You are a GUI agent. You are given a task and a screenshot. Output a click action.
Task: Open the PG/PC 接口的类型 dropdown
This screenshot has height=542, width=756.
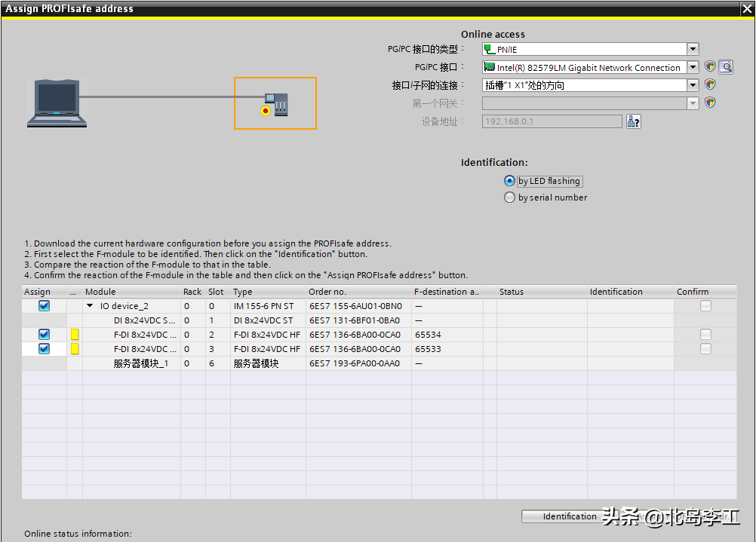coord(693,49)
